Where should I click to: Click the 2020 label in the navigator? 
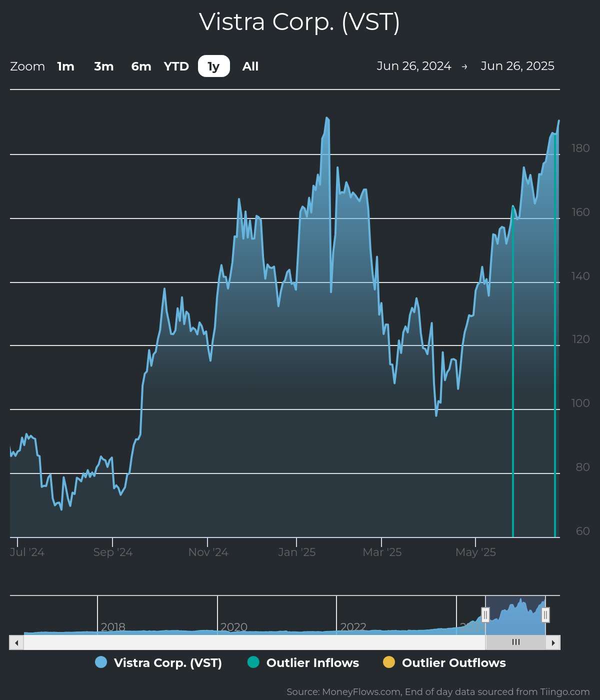tap(234, 627)
